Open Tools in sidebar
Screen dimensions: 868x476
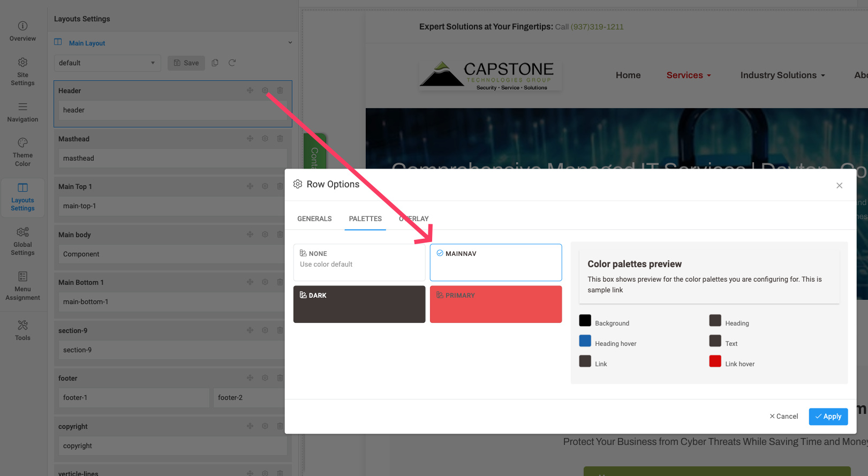pyautogui.click(x=22, y=330)
